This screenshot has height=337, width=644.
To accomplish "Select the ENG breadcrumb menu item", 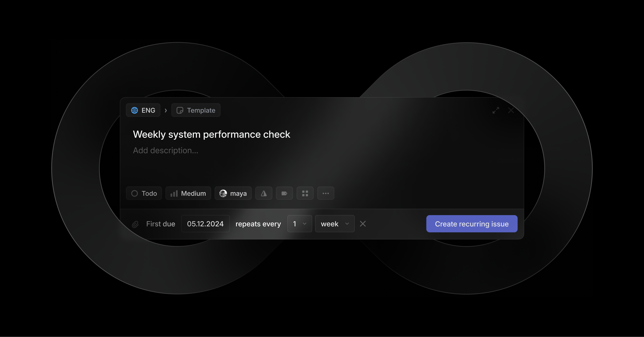I will [143, 110].
